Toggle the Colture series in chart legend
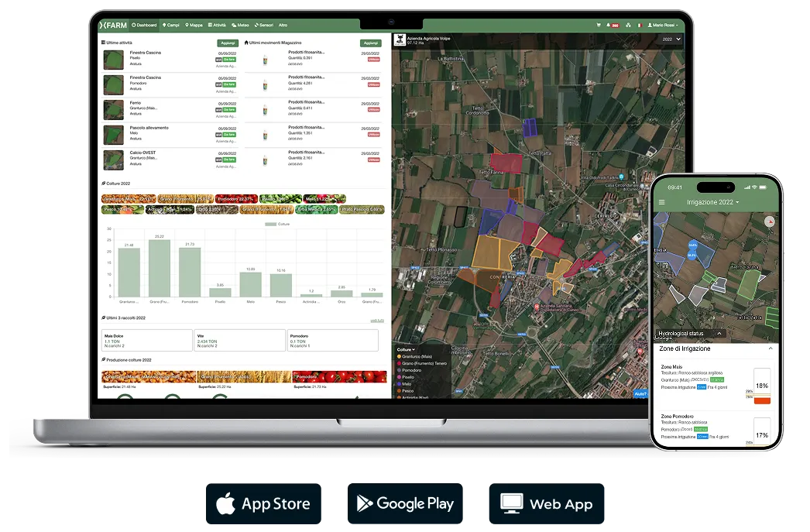810x532 pixels. pos(276,224)
